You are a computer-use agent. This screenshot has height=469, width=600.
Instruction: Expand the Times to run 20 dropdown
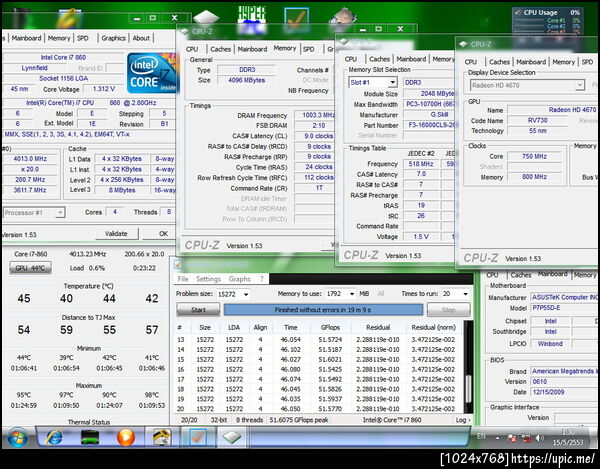(x=465, y=294)
